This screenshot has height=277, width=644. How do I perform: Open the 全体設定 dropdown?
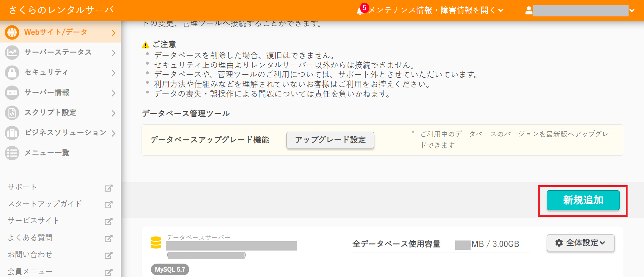pos(581,243)
